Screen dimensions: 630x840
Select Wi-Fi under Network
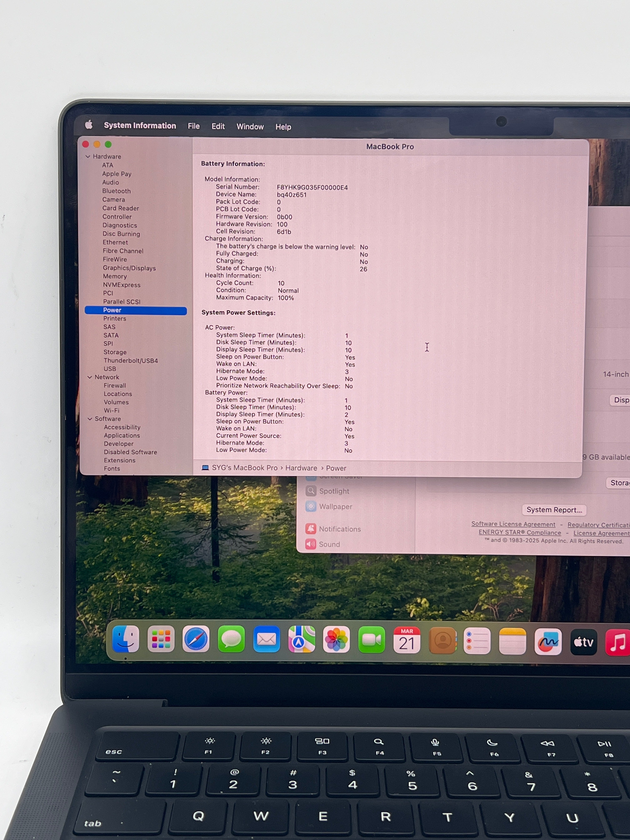coord(112,410)
